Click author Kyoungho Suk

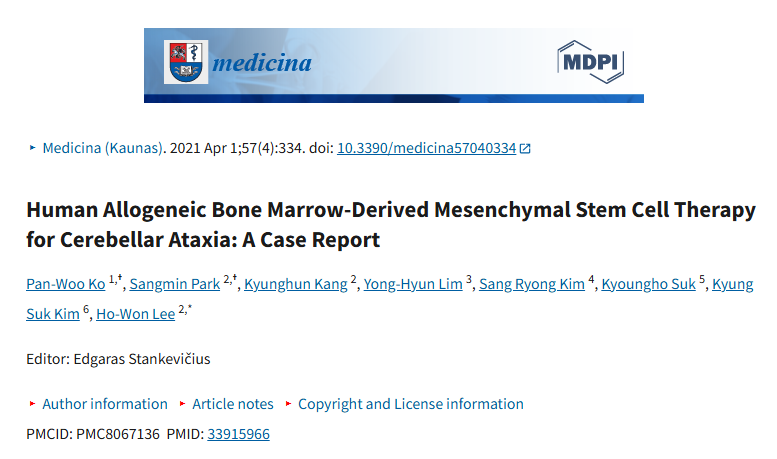pos(649,284)
